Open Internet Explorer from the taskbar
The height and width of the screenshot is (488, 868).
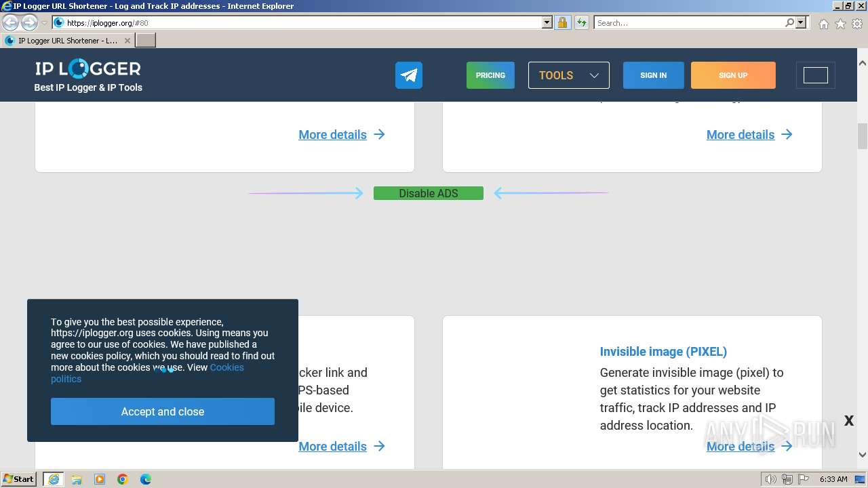tap(54, 479)
